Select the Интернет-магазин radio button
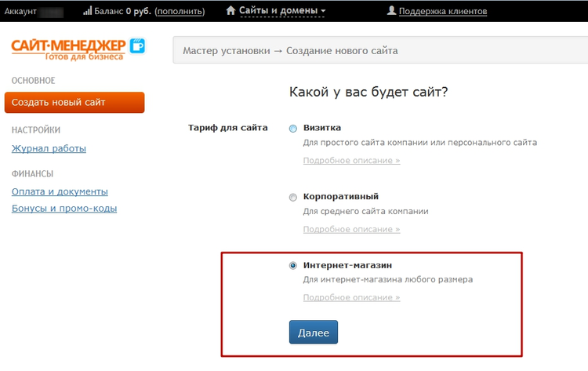This screenshot has height=371, width=588. point(293,266)
